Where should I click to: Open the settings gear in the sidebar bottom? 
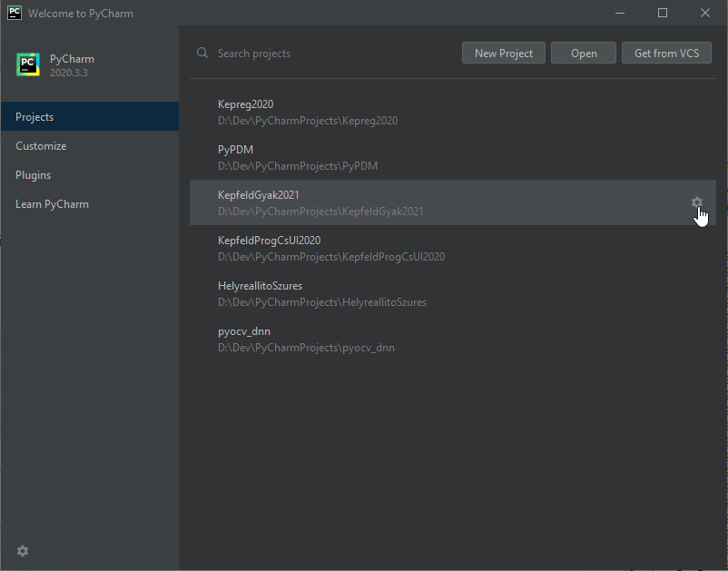click(x=23, y=551)
